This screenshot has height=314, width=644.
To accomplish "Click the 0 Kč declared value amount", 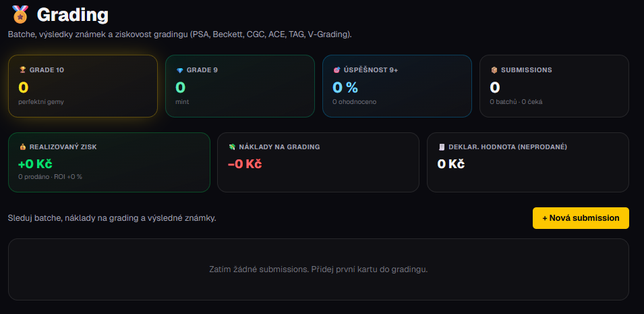I will click(451, 164).
